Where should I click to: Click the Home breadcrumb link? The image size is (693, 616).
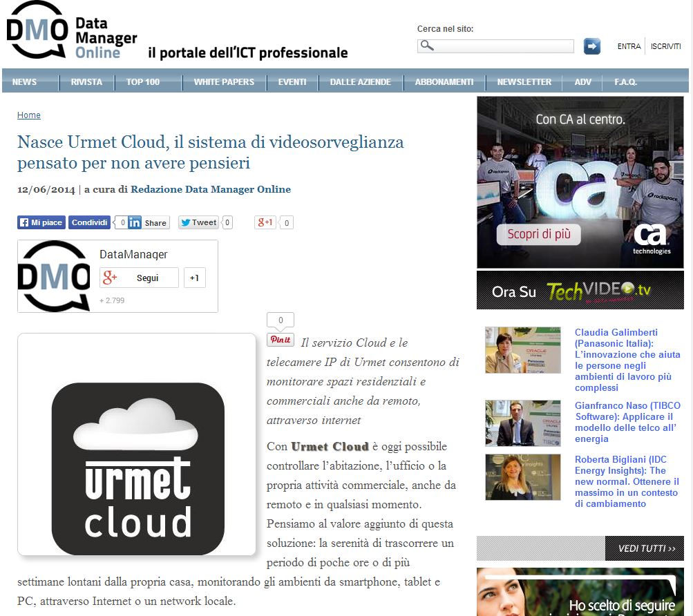(x=29, y=115)
